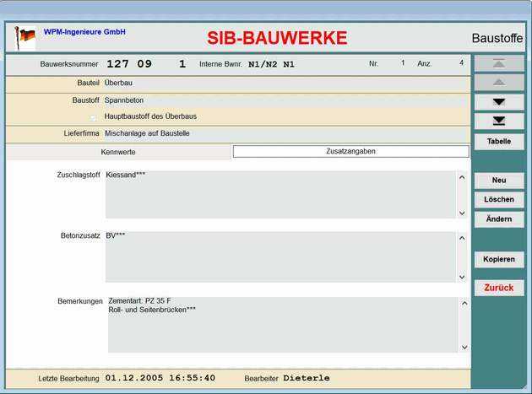The image size is (532, 394).
Task: Go to previous record up-arrow button
Action: 499,83
